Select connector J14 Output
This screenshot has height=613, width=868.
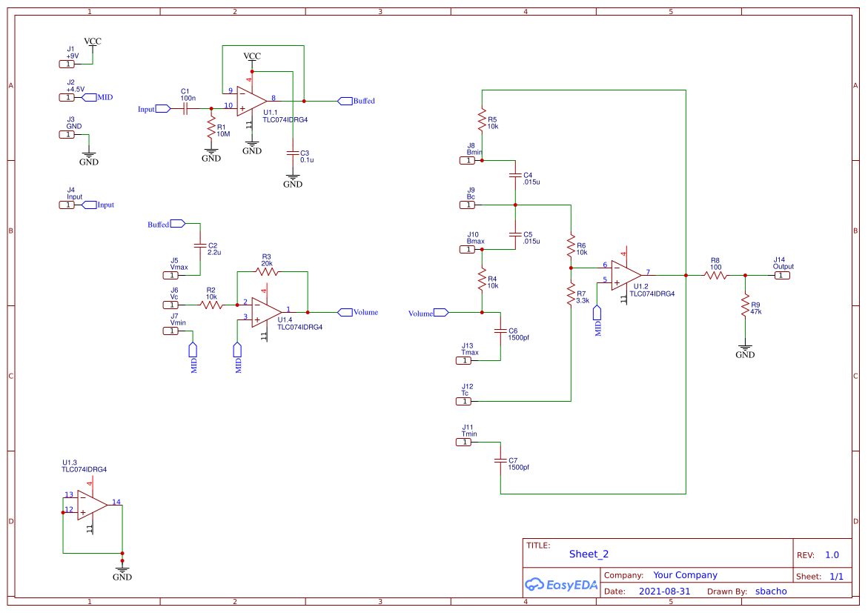[x=782, y=274]
